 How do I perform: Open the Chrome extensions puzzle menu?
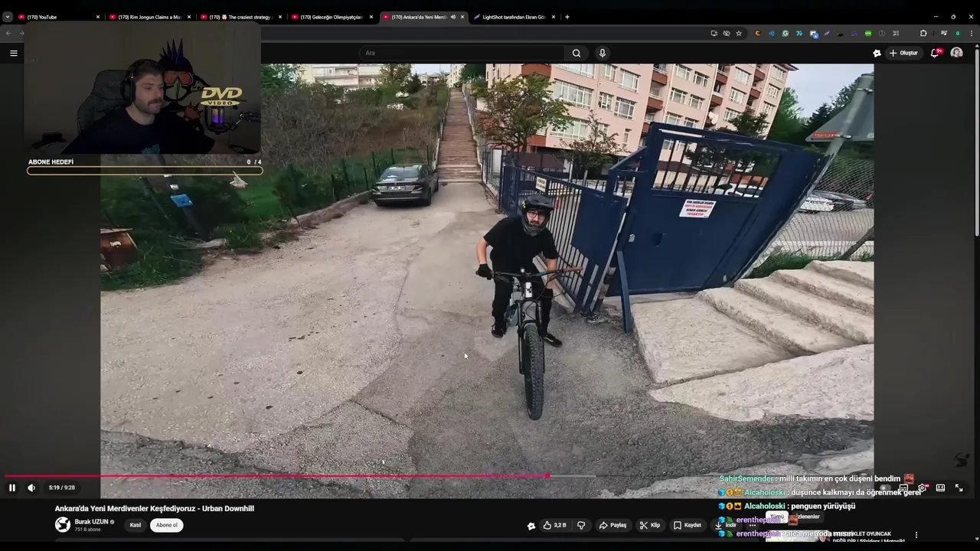pyautogui.click(x=923, y=33)
